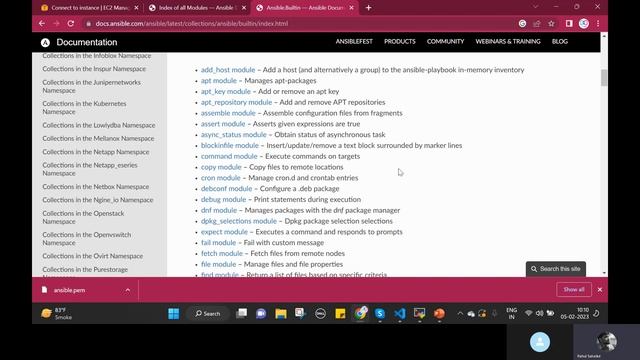Click the Wi-Fi icon in system tray
Image resolution: width=640 pixels, height=360 pixels.
pyautogui.click(x=529, y=313)
